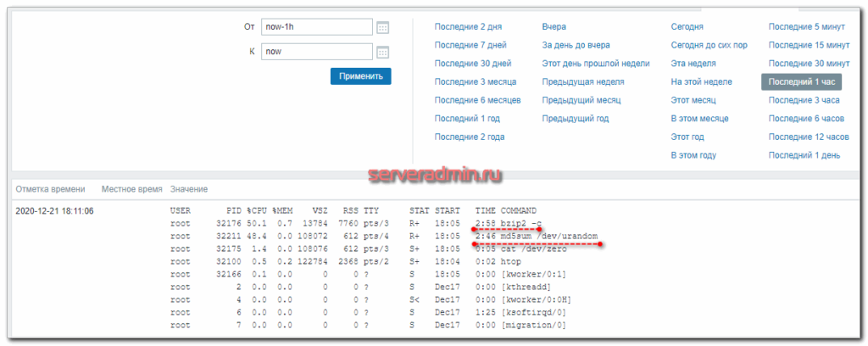Pick Предыдущая неделя time range
Image resolution: width=868 pixels, height=346 pixels.
pyautogui.click(x=583, y=82)
